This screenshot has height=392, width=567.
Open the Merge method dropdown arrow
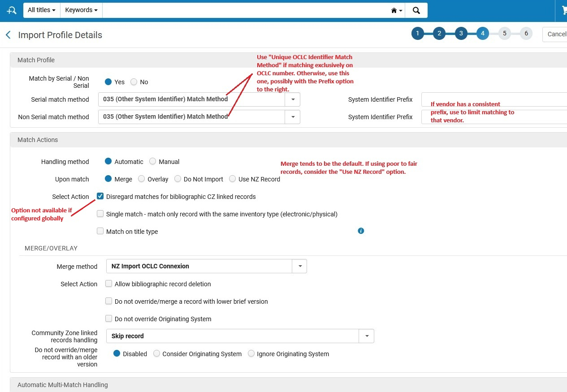pyautogui.click(x=299, y=266)
